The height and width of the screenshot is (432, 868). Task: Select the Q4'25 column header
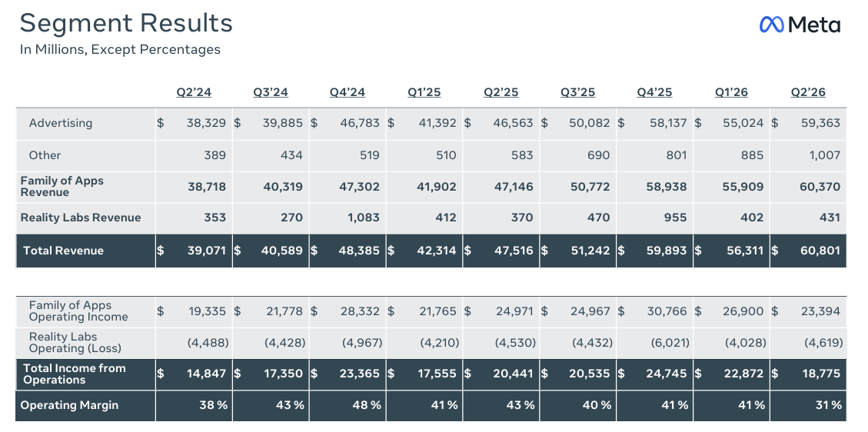click(x=654, y=92)
